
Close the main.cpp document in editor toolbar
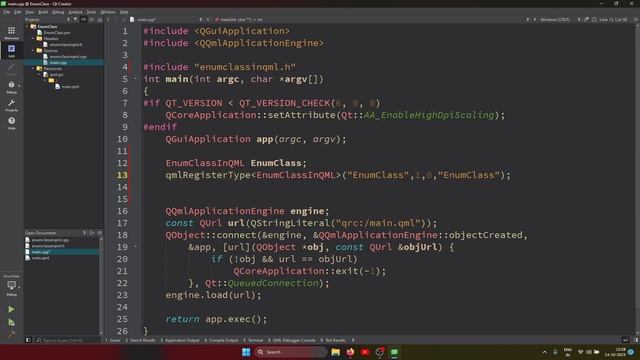point(208,20)
